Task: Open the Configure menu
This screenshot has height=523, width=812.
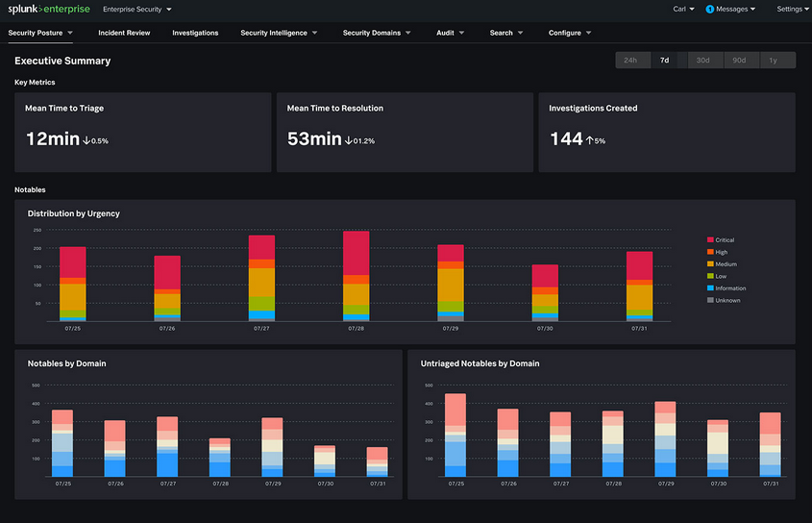Action: (570, 33)
